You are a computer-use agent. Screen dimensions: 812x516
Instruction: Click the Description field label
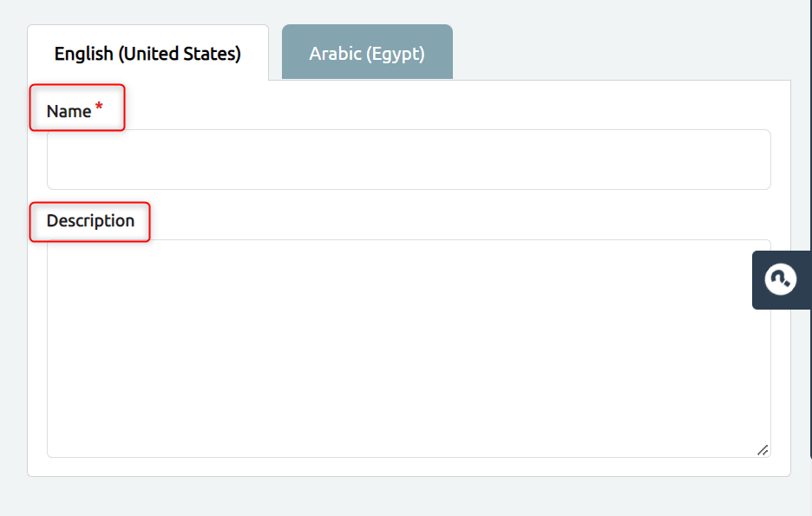point(90,221)
